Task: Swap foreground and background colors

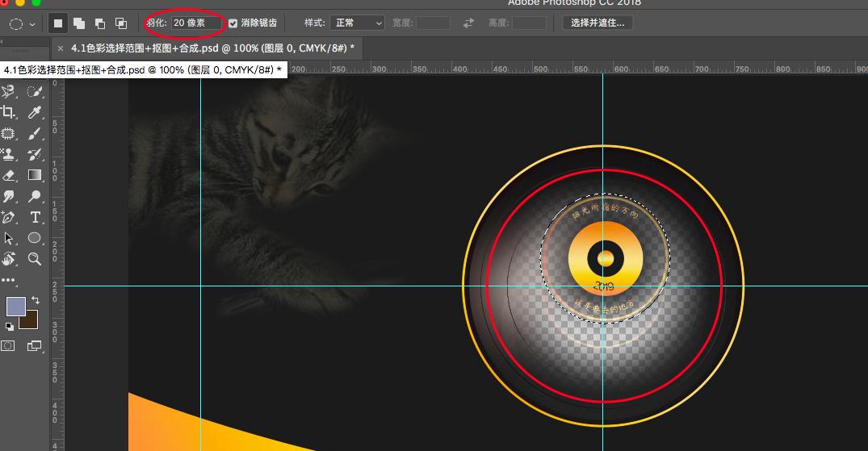Action: point(36,299)
